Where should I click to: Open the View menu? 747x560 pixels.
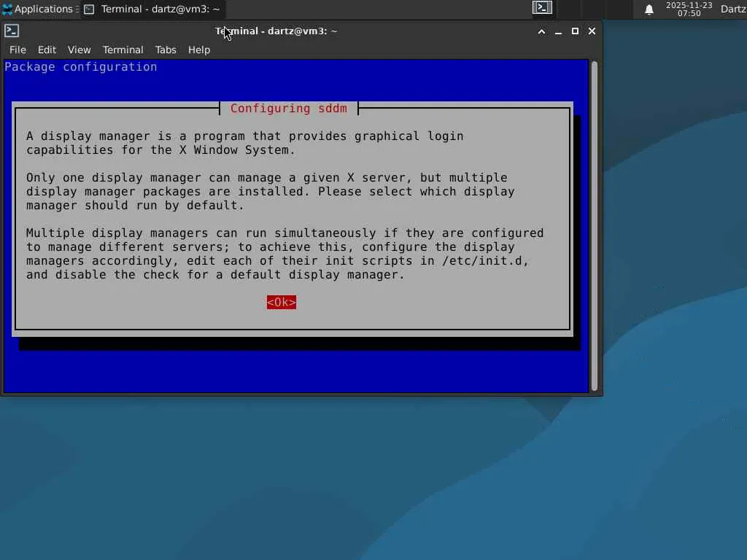pyautogui.click(x=79, y=50)
